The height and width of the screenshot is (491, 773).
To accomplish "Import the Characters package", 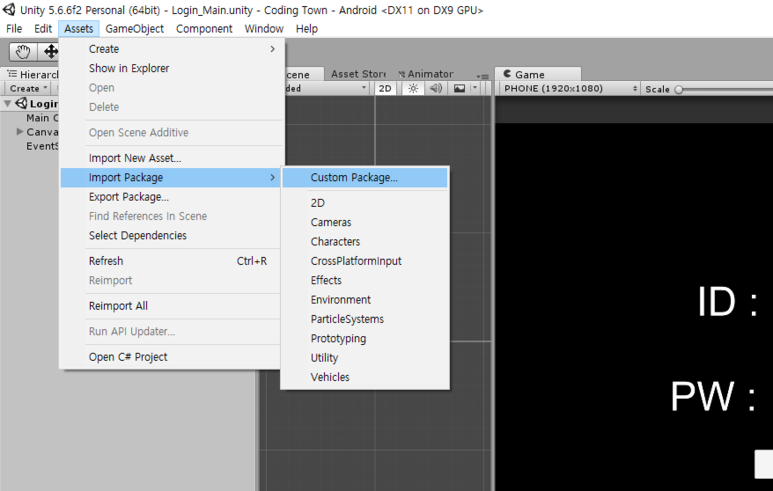I will pos(365,242).
